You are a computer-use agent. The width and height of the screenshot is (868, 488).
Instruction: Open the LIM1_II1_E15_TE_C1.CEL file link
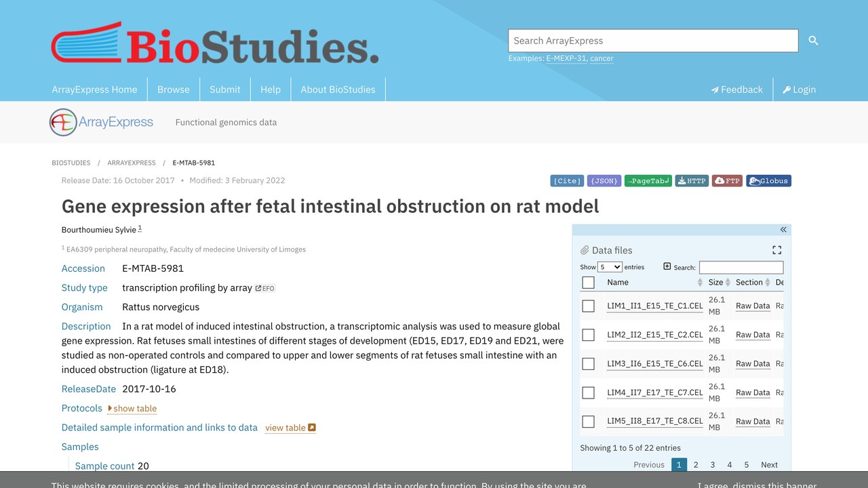[655, 306]
